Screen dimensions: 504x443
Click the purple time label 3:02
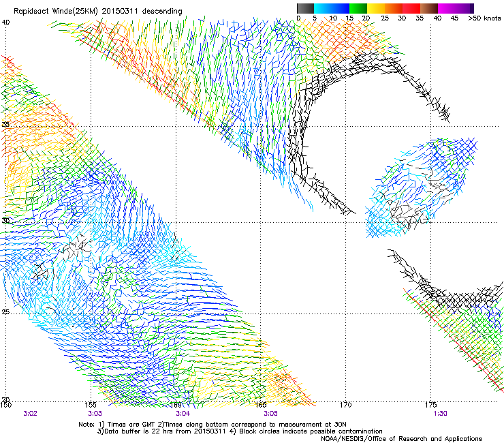click(30, 414)
